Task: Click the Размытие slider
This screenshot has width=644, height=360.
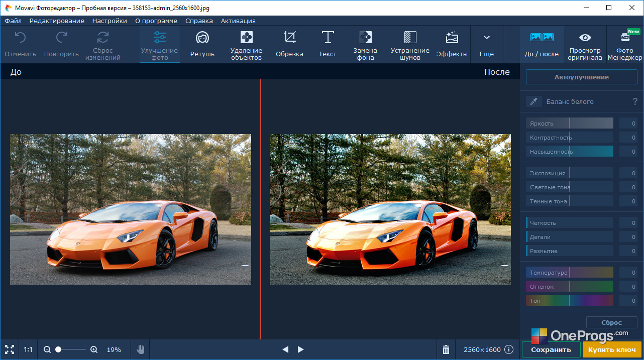Action: [x=570, y=251]
